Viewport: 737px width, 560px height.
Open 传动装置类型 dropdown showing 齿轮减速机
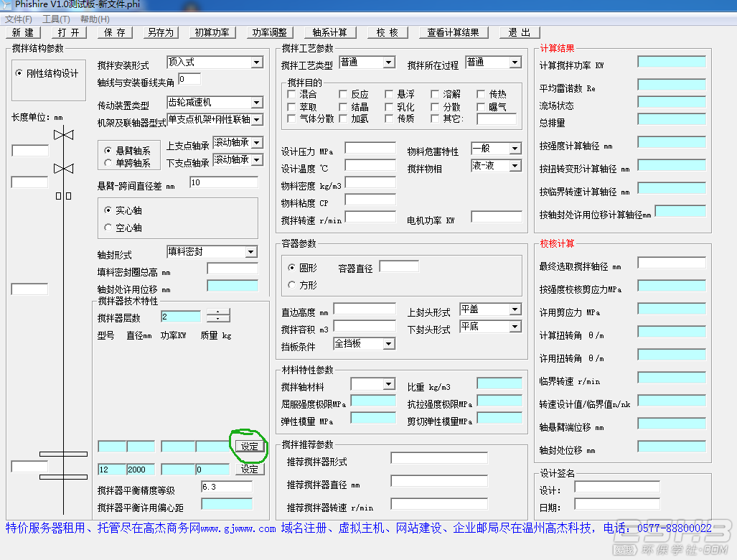[x=215, y=102]
